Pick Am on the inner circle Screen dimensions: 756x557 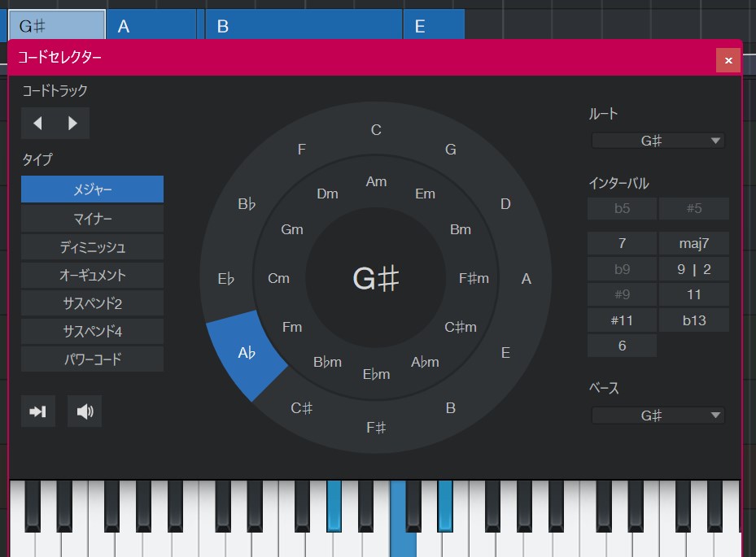pyautogui.click(x=376, y=181)
